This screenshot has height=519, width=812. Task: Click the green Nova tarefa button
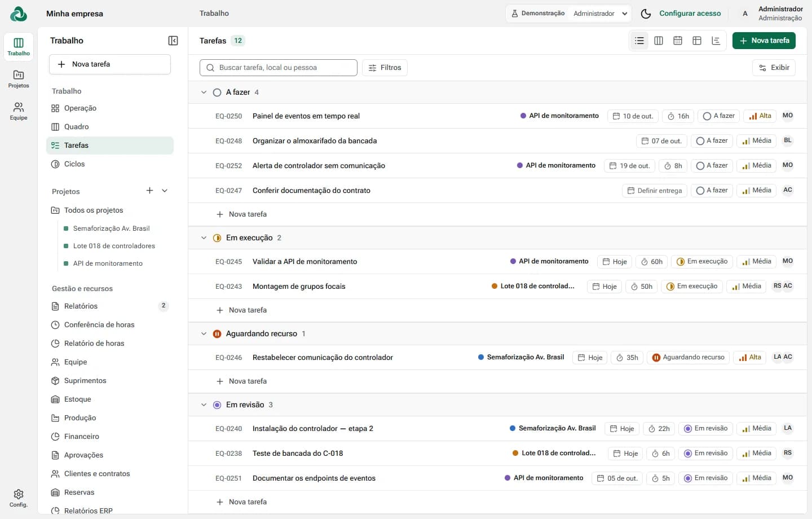pos(764,41)
